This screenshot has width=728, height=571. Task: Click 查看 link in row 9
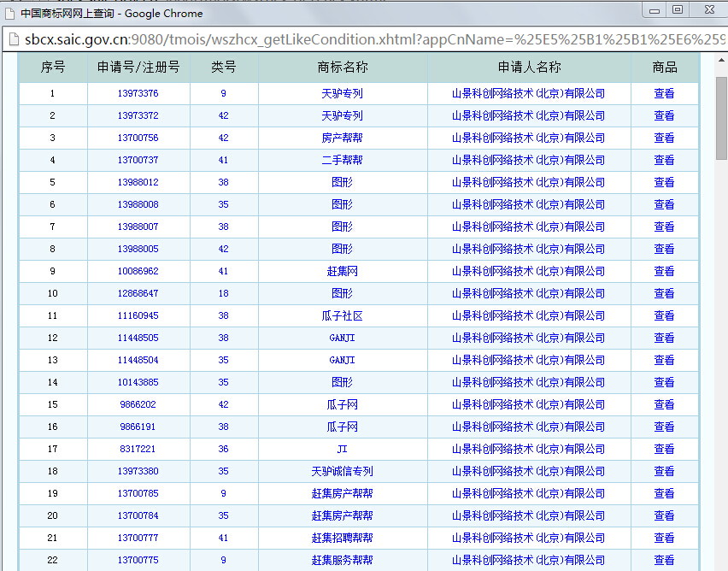click(664, 271)
